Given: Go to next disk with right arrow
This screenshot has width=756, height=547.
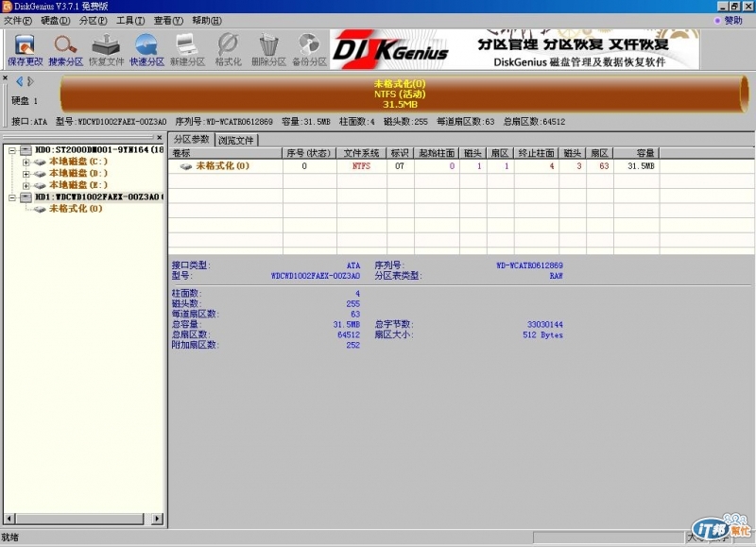Looking at the screenshot, I should click(x=30, y=81).
